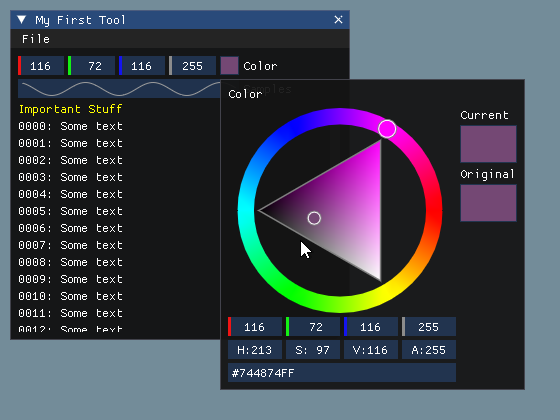Viewport: 560px width, 420px height.
Task: Click the picker's green field showing 72
Action: 313,327
